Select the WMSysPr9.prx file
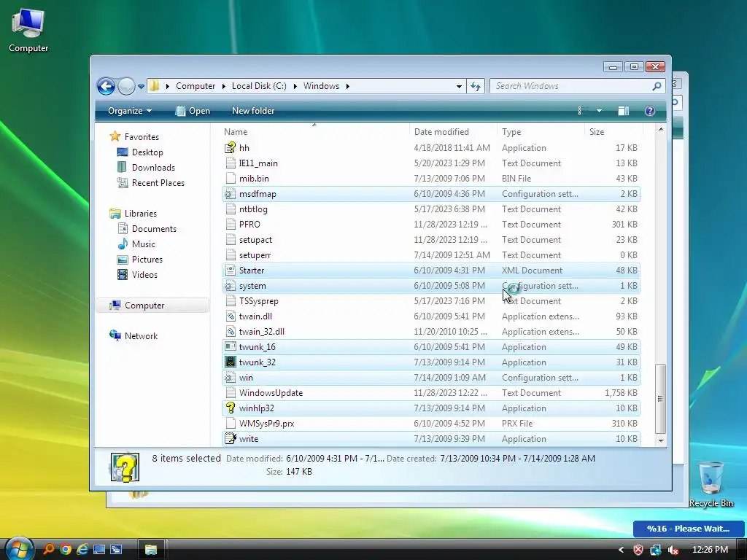 pos(430,424)
